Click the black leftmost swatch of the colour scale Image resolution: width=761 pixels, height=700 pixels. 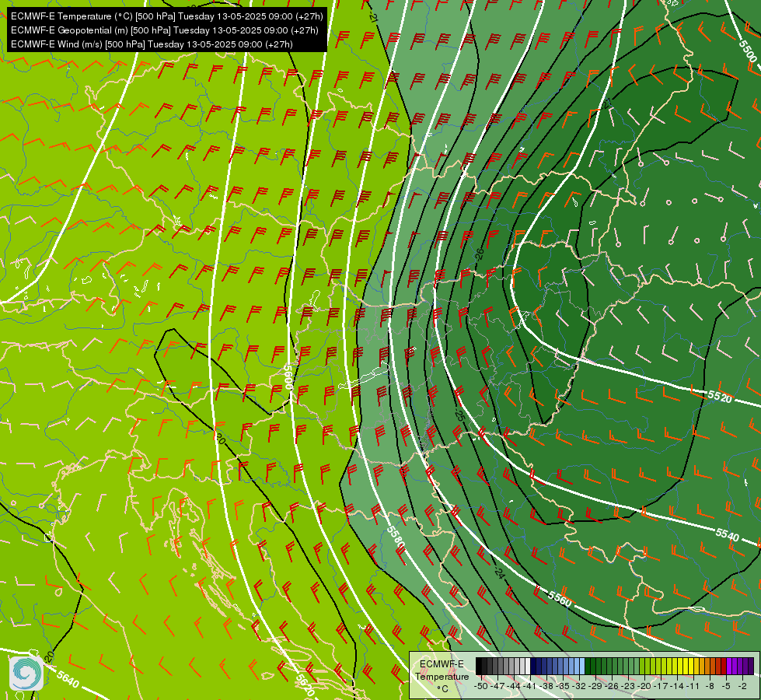tap(479, 666)
